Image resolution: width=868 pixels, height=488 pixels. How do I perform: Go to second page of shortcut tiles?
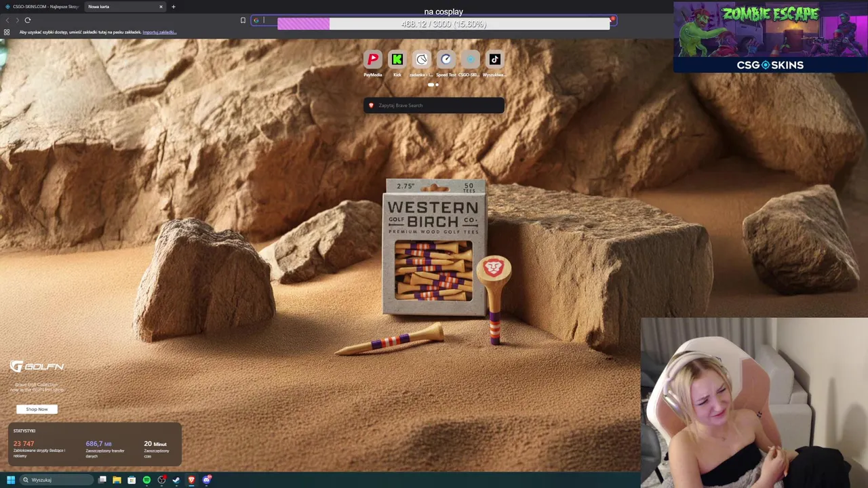(x=437, y=85)
